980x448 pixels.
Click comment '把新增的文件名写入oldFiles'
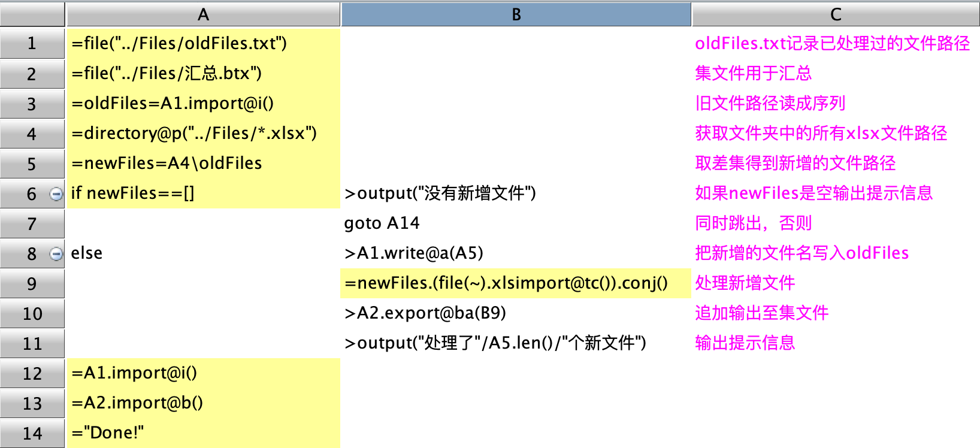[801, 253]
